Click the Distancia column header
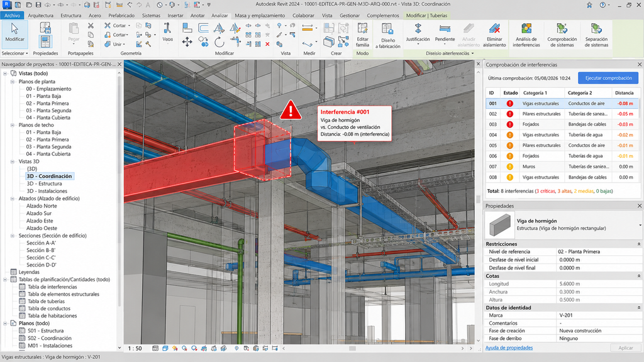The image size is (644, 362). click(x=625, y=93)
